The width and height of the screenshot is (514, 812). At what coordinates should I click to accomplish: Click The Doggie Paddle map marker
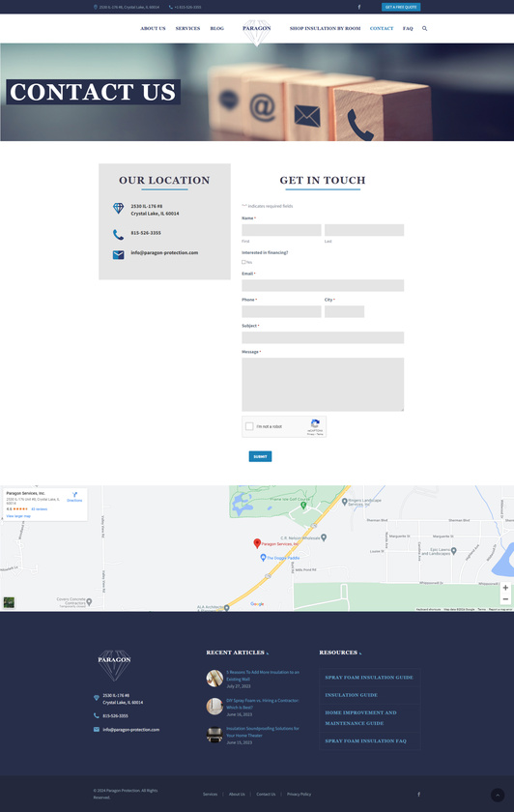[263, 557]
